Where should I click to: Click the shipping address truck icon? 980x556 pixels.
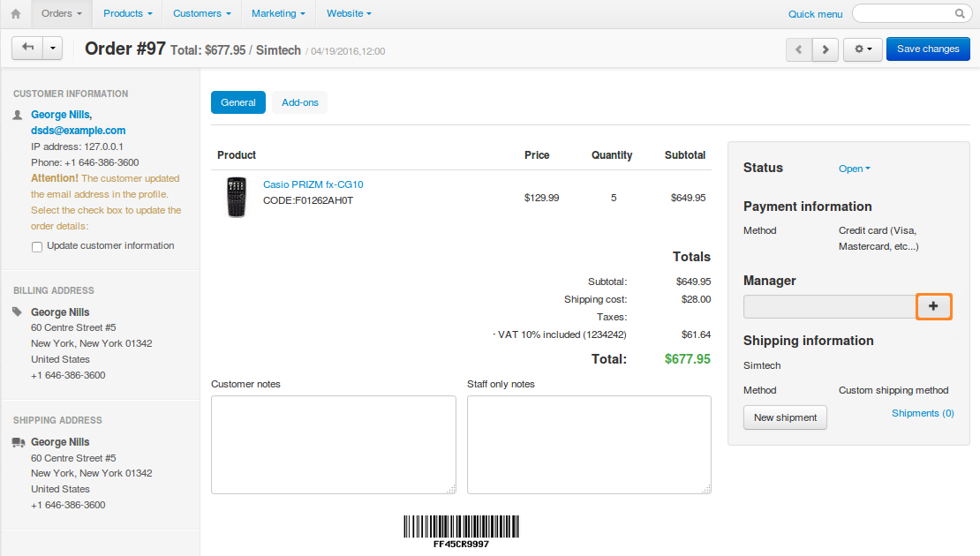pos(19,442)
